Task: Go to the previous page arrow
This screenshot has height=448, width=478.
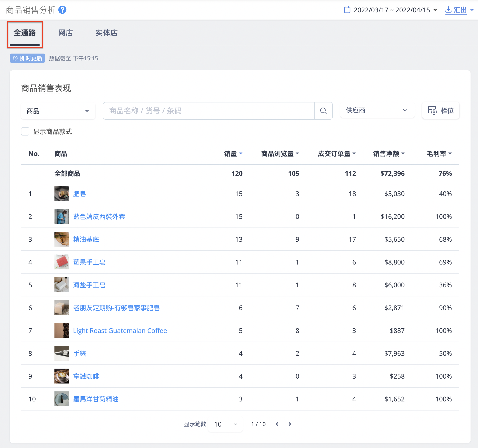Action: click(277, 424)
